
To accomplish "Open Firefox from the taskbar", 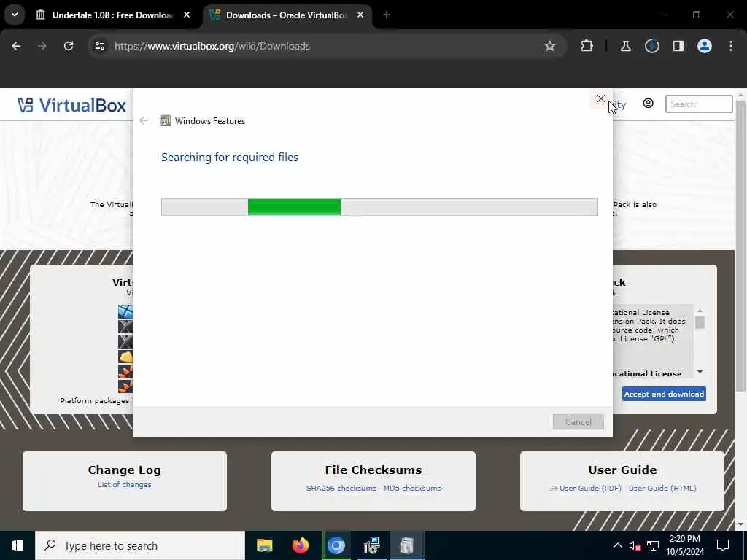I will [300, 545].
